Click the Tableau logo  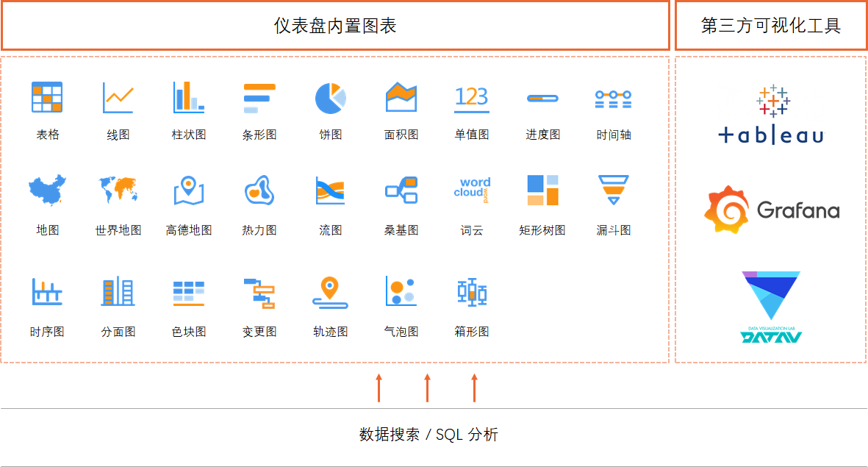click(x=772, y=115)
